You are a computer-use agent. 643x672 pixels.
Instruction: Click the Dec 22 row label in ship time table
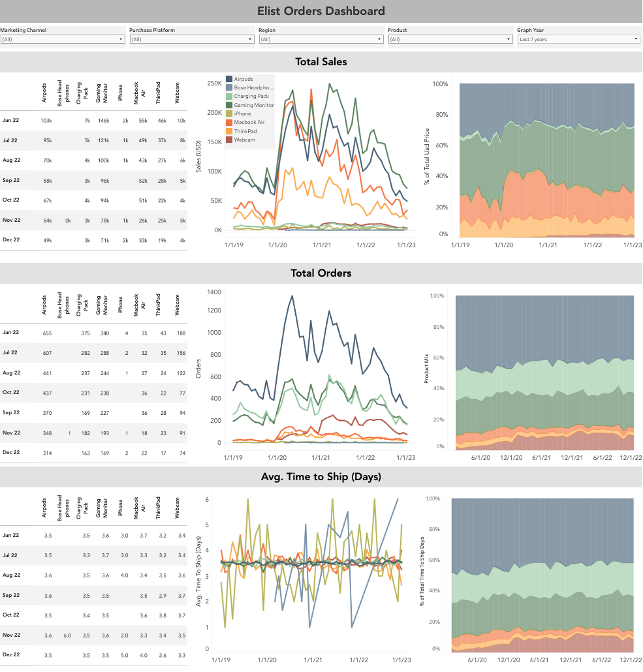10,655
